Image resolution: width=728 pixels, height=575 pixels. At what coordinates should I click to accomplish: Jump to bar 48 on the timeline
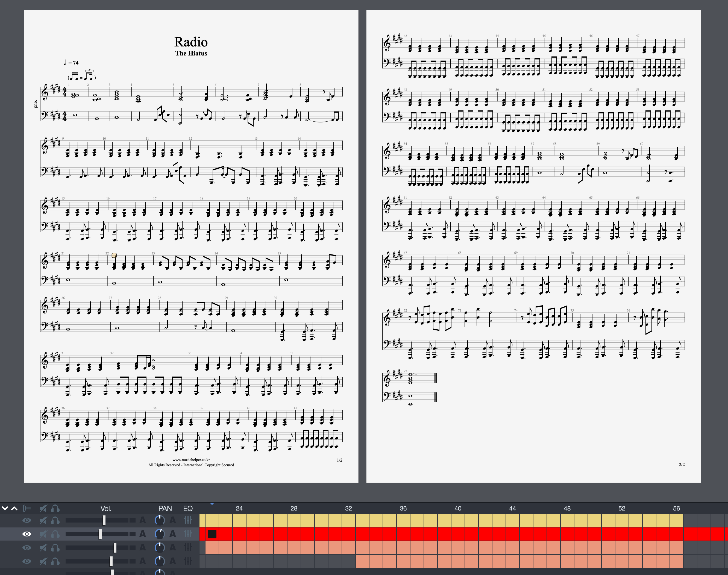pos(567,508)
